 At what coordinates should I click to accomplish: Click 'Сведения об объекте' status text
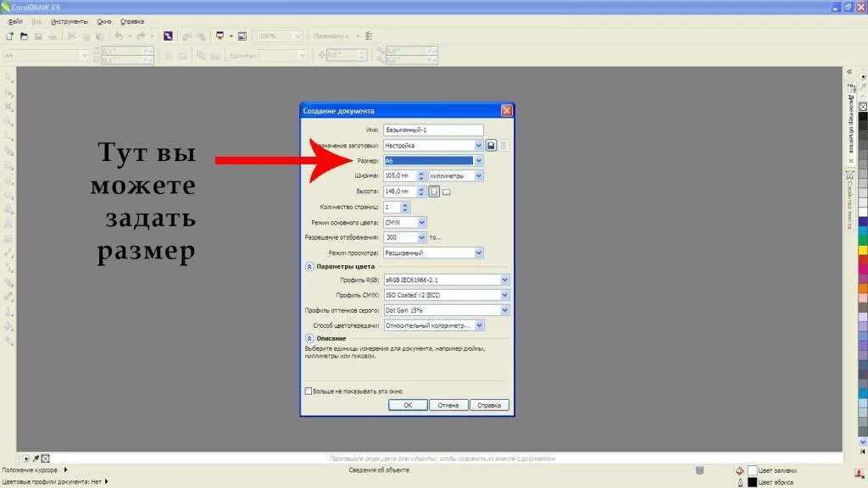click(379, 470)
